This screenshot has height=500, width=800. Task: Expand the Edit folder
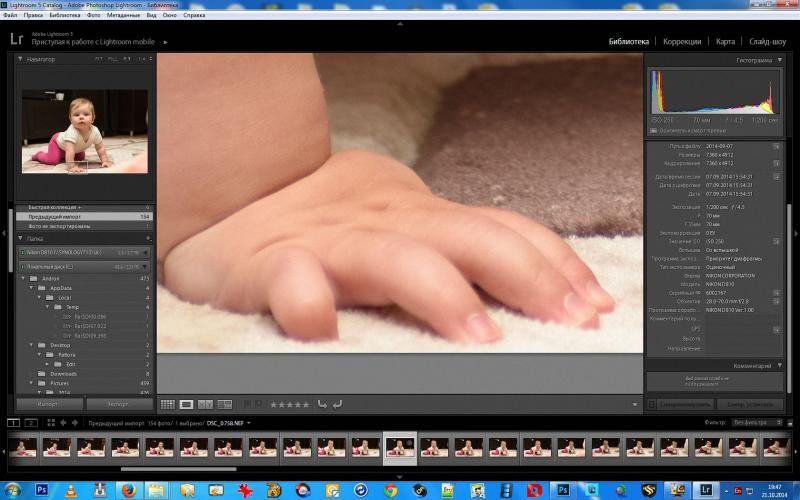[47, 364]
